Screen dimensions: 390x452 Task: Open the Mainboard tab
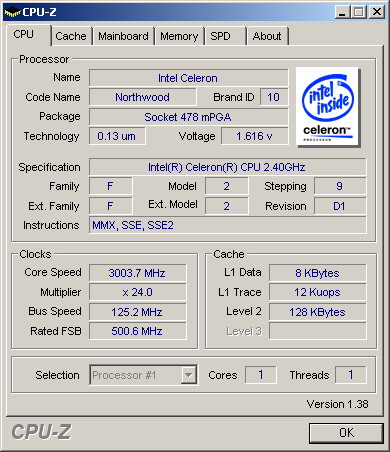123,36
